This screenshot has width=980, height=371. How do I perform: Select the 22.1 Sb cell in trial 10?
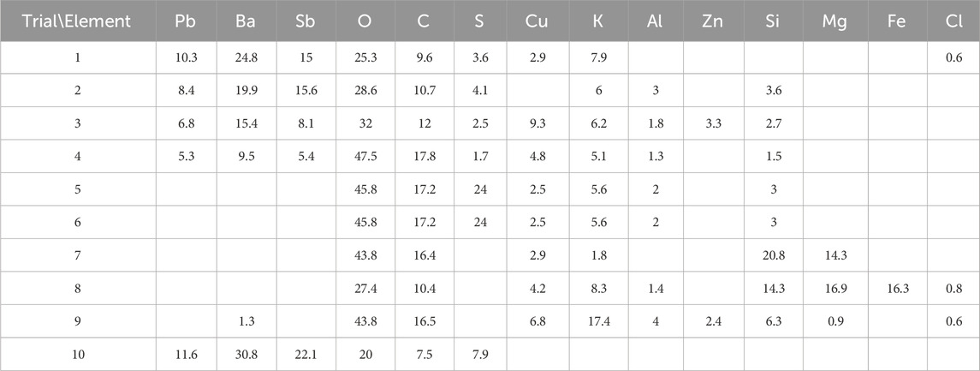pos(306,354)
